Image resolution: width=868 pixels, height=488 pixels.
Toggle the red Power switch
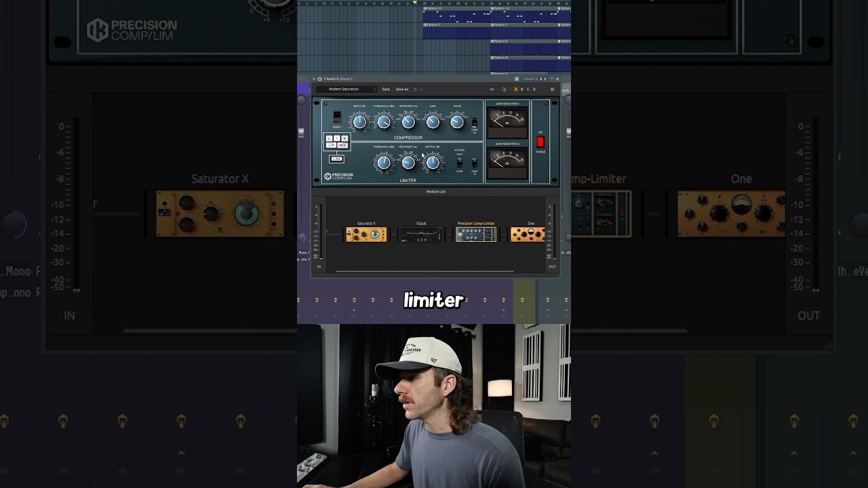coord(540,142)
